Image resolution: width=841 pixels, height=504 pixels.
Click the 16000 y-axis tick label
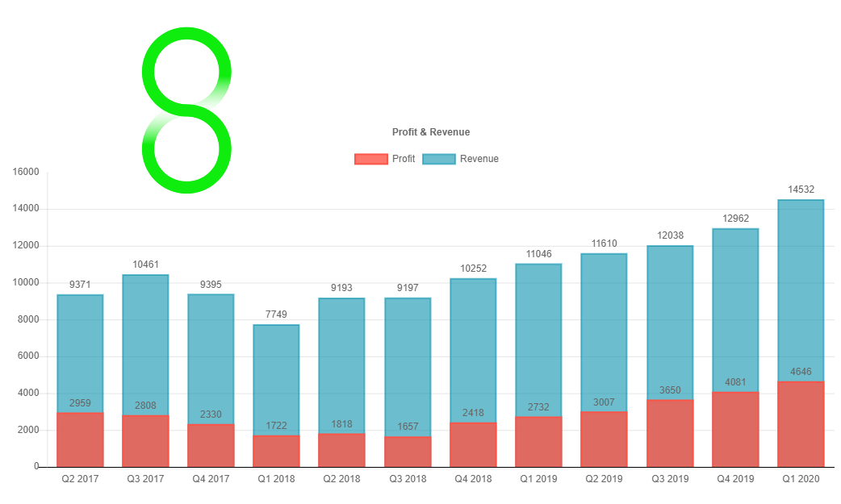pos(26,172)
